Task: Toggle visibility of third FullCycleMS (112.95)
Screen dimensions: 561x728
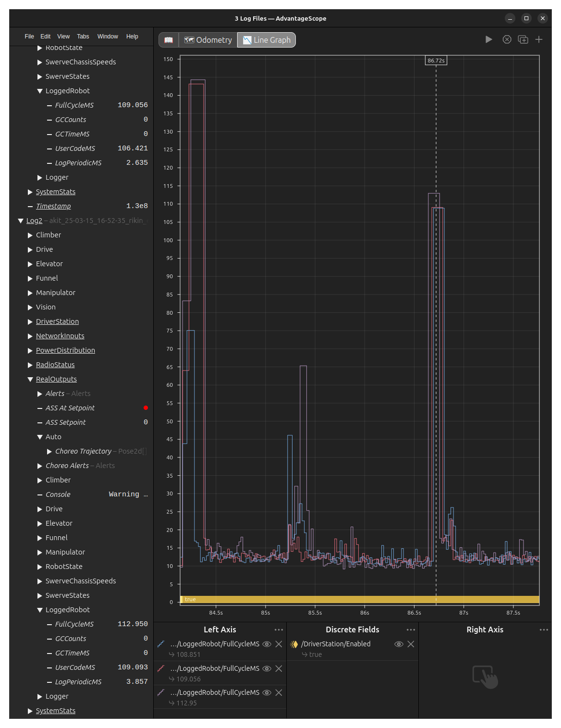Action: tap(267, 692)
